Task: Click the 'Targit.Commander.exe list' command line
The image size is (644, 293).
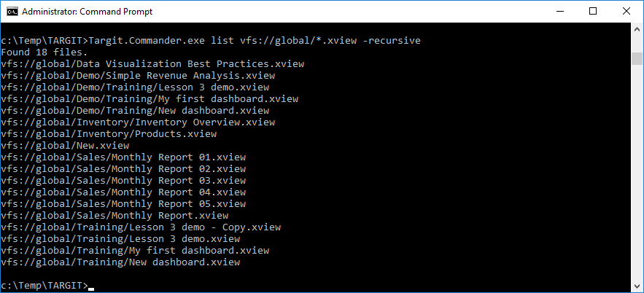Action: click(211, 41)
